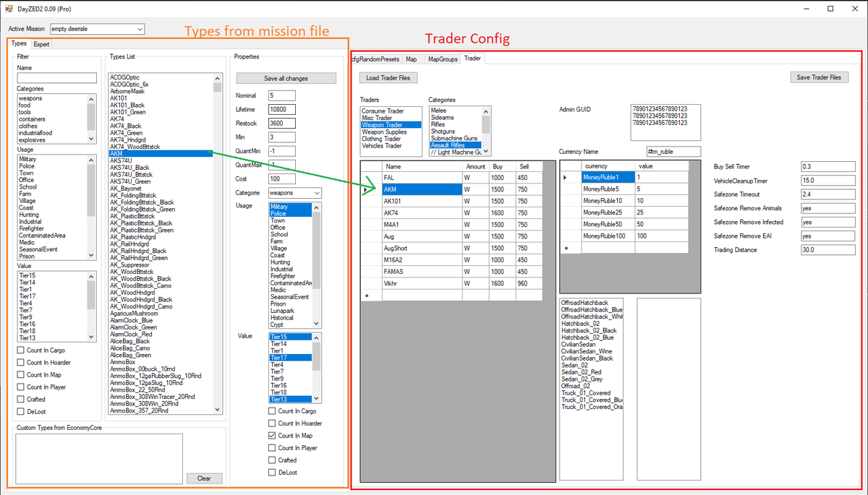Screen dimensions: 868x495
Task: Switch to the MapGroups tab
Action: 442,59
